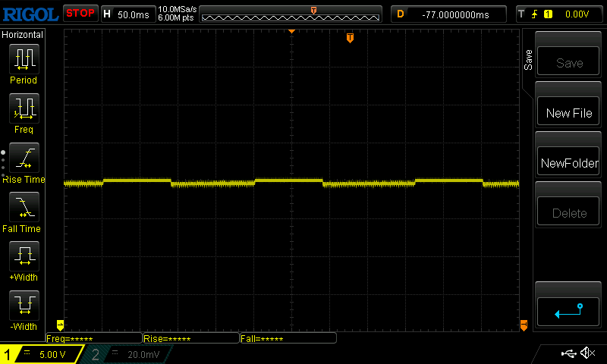Click the back arrow return button
This screenshot has height=364, width=607.
568,309
